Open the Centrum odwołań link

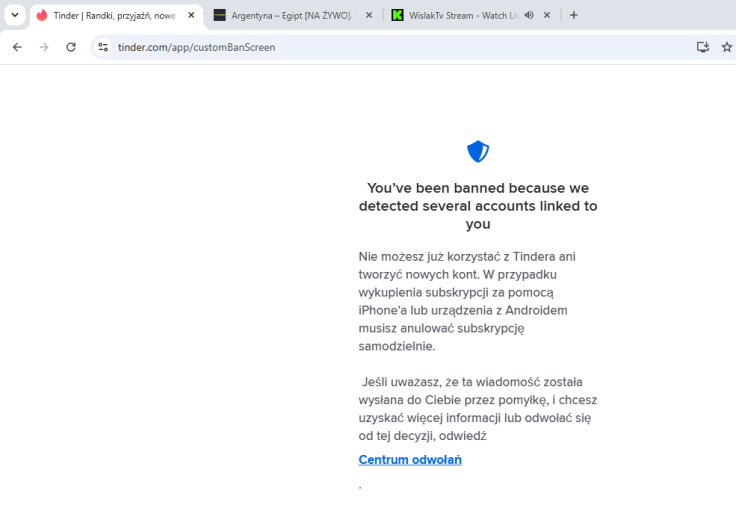pos(410,460)
